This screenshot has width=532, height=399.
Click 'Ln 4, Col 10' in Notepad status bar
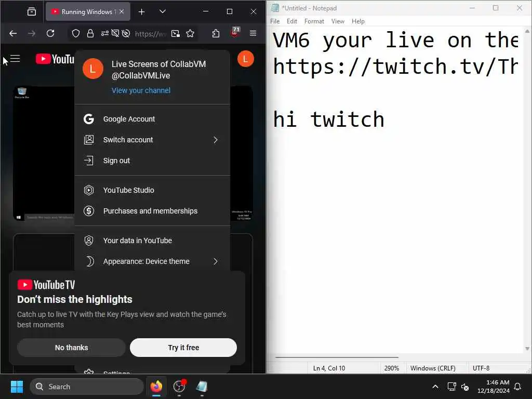click(x=329, y=368)
